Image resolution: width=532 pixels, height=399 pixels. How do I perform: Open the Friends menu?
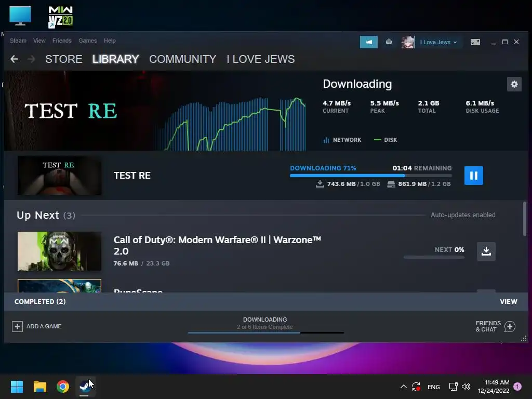click(62, 41)
